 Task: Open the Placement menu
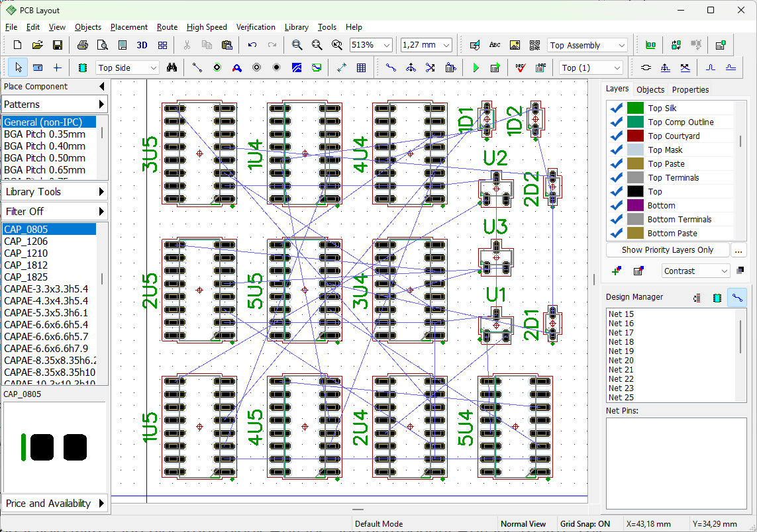129,27
